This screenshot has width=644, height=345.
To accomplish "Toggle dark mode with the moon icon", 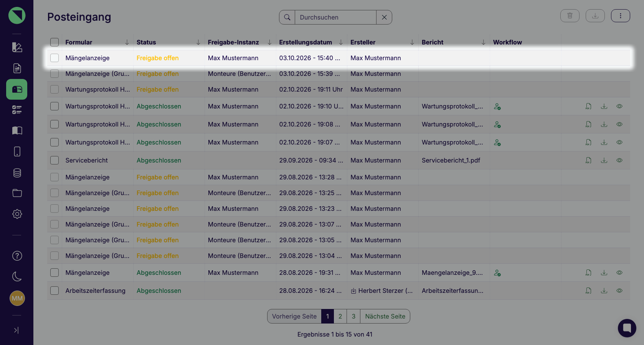I will point(17,276).
